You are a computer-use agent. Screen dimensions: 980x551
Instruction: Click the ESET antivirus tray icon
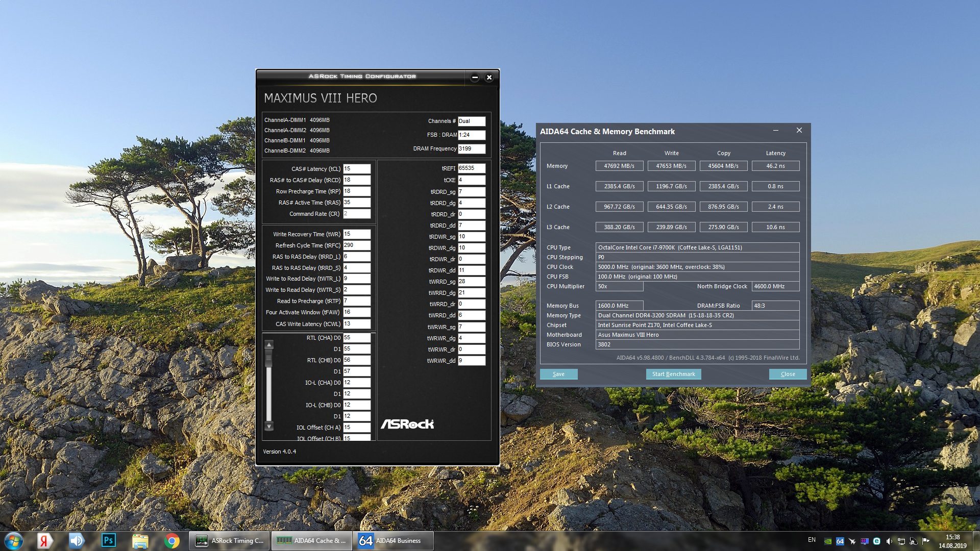pos(876,541)
